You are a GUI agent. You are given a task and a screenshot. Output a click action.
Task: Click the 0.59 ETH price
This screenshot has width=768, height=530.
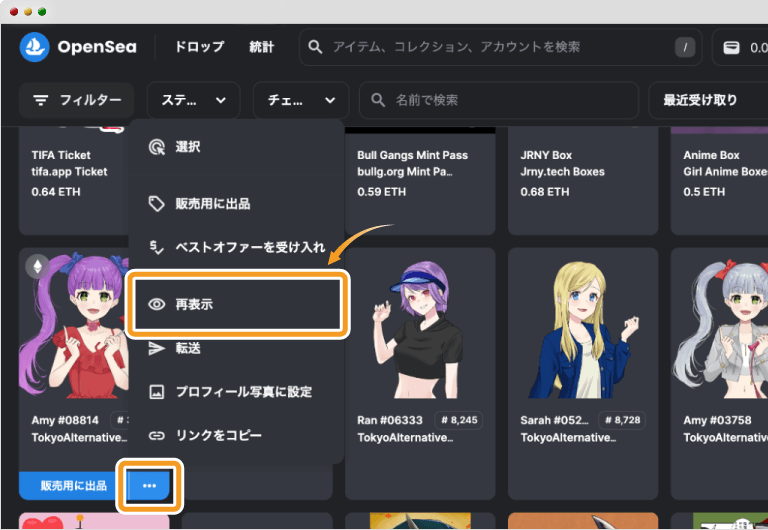click(x=382, y=192)
